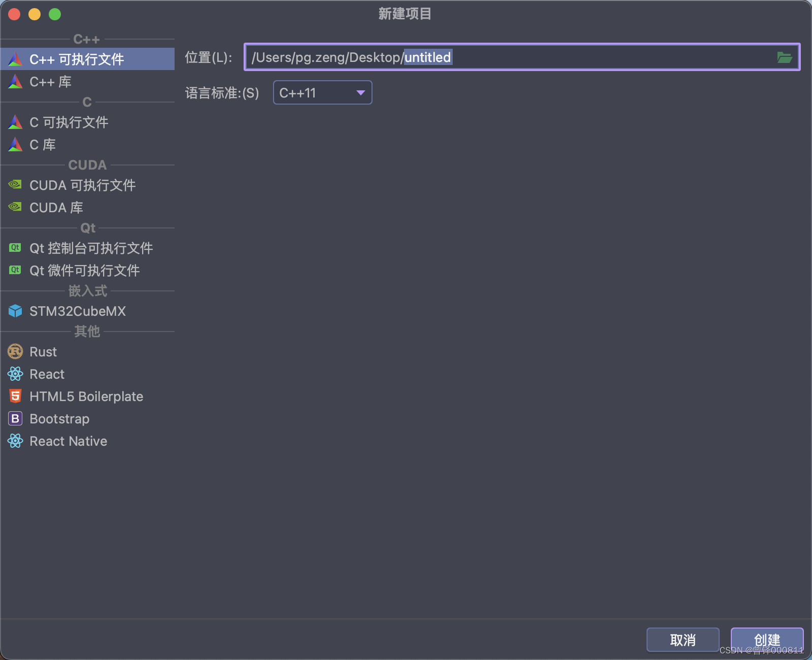Select React Native project type
The height and width of the screenshot is (660, 812).
[68, 441]
